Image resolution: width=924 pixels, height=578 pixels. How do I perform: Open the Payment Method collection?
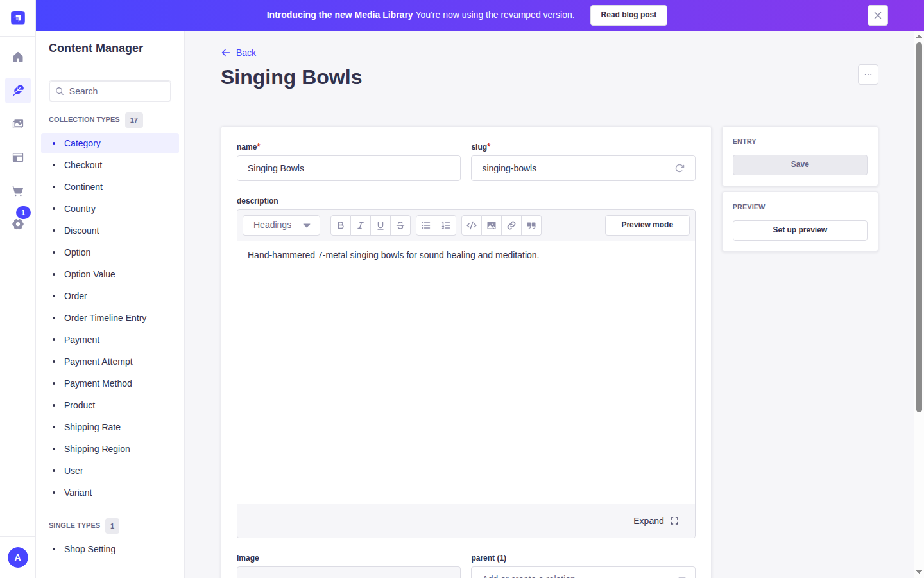[x=110, y=383]
